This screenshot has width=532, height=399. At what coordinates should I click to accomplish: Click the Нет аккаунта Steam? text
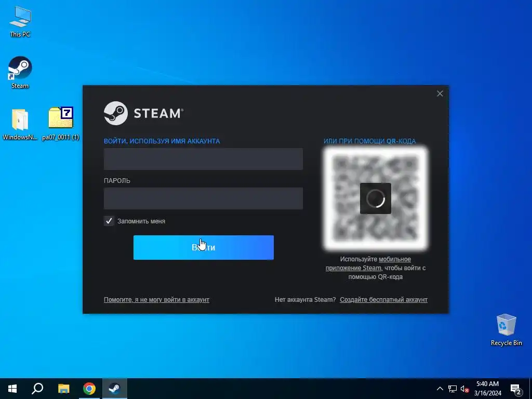[x=305, y=300]
